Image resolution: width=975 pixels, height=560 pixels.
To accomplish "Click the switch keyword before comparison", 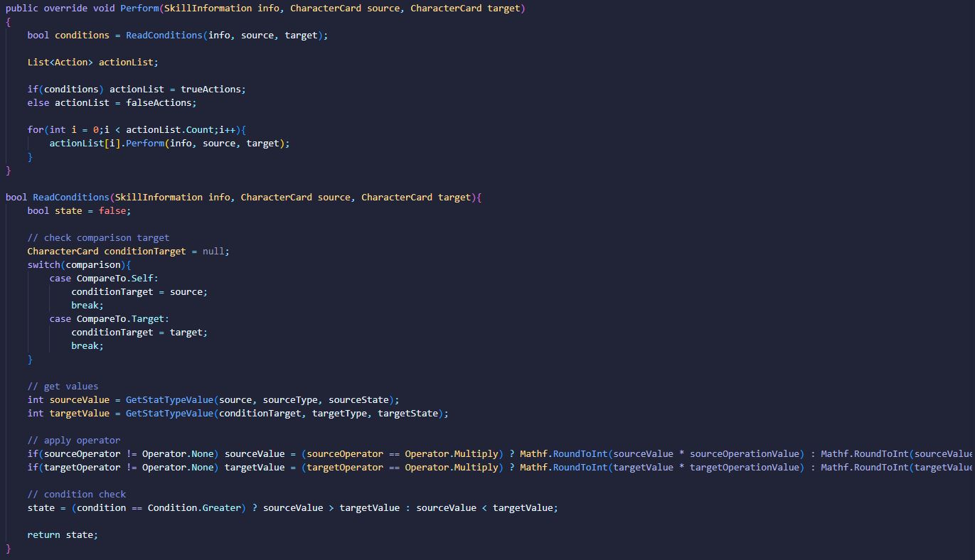I will [x=43, y=265].
